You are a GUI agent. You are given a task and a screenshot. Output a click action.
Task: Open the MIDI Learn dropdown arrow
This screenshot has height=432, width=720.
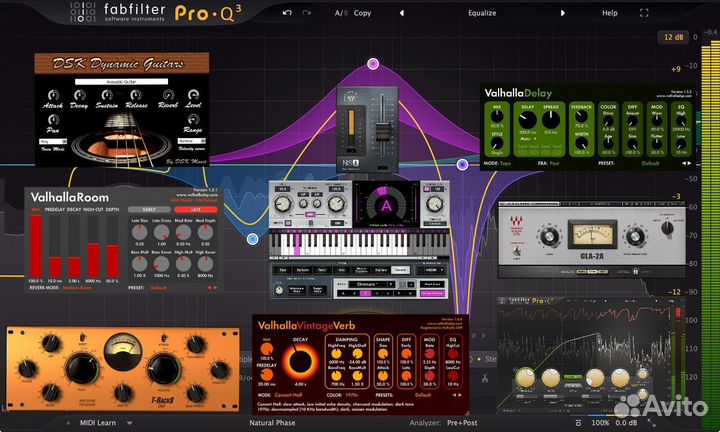[x=129, y=423]
